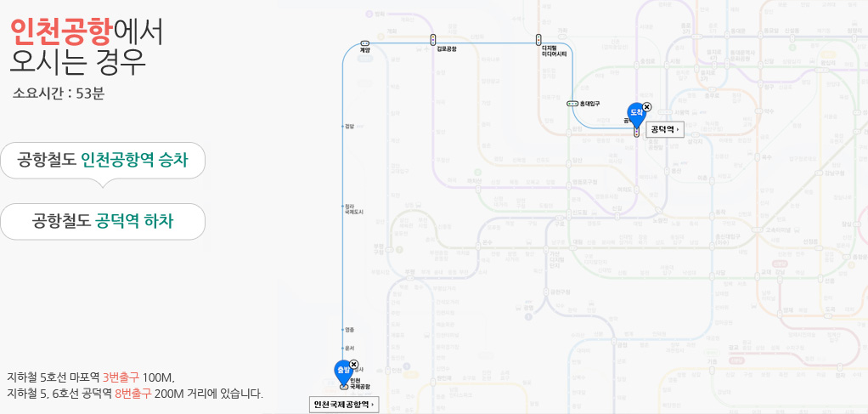The height and width of the screenshot is (414, 868).
Task: Open the 공덕역 station label
Action: [665, 129]
